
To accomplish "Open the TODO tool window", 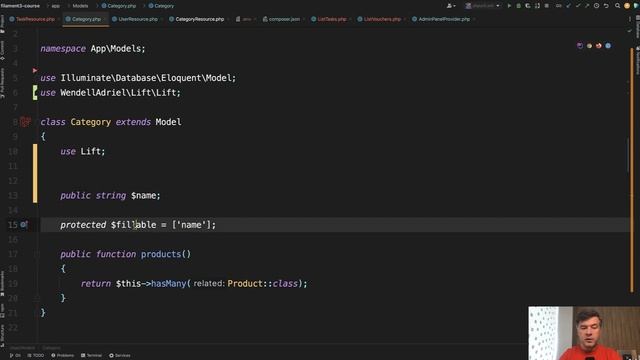I will 36,356.
